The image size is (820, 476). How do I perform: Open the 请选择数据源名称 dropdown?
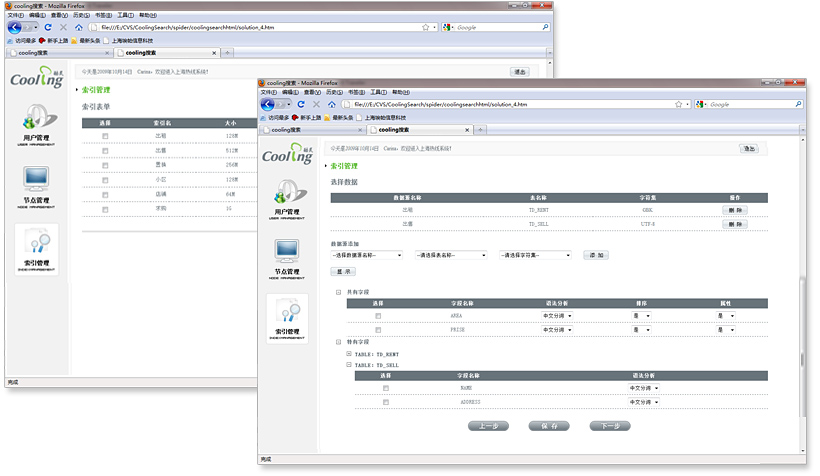(367, 255)
